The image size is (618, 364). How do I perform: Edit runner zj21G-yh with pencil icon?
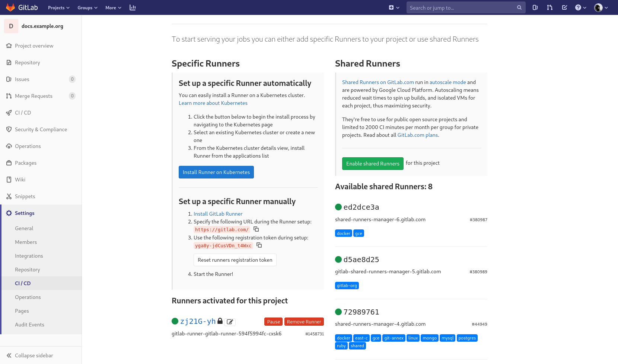click(230, 322)
